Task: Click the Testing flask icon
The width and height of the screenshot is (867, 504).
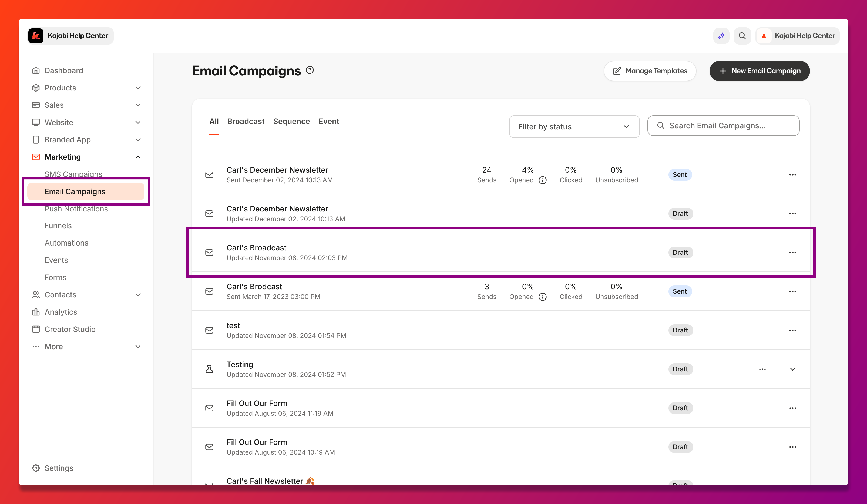Action: click(x=209, y=369)
